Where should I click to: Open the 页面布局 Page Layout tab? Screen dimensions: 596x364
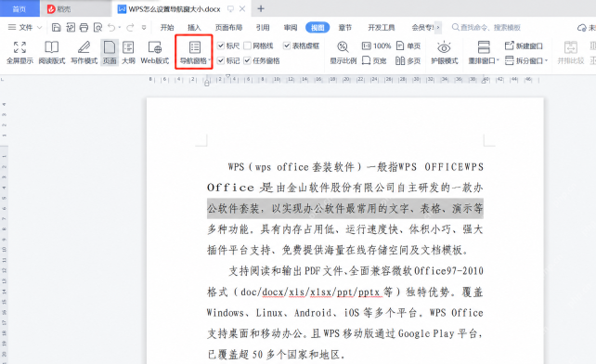(x=228, y=27)
